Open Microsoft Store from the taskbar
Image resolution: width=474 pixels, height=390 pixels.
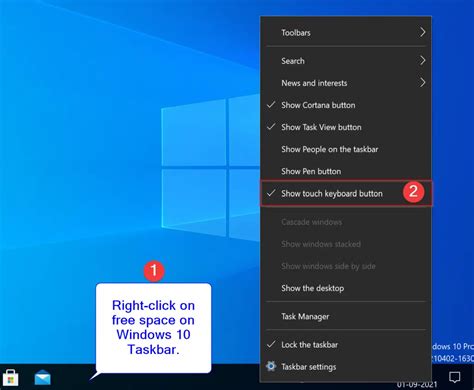pos(10,378)
